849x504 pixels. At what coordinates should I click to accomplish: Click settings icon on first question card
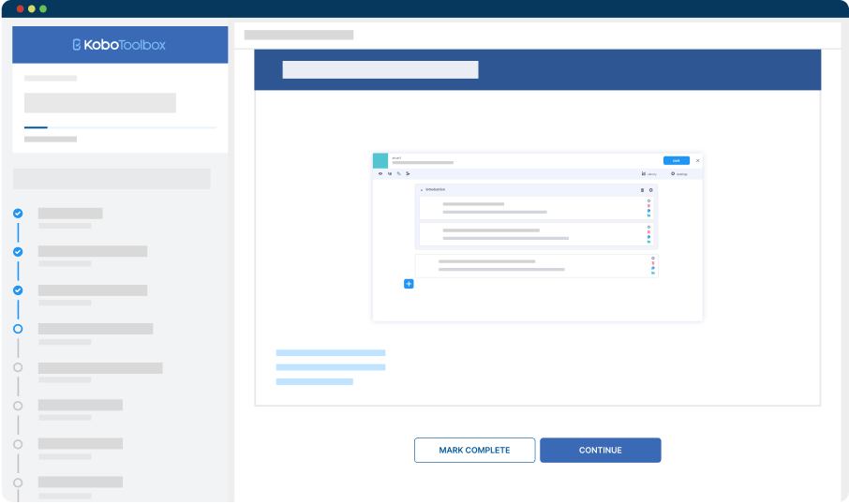pyautogui.click(x=648, y=200)
